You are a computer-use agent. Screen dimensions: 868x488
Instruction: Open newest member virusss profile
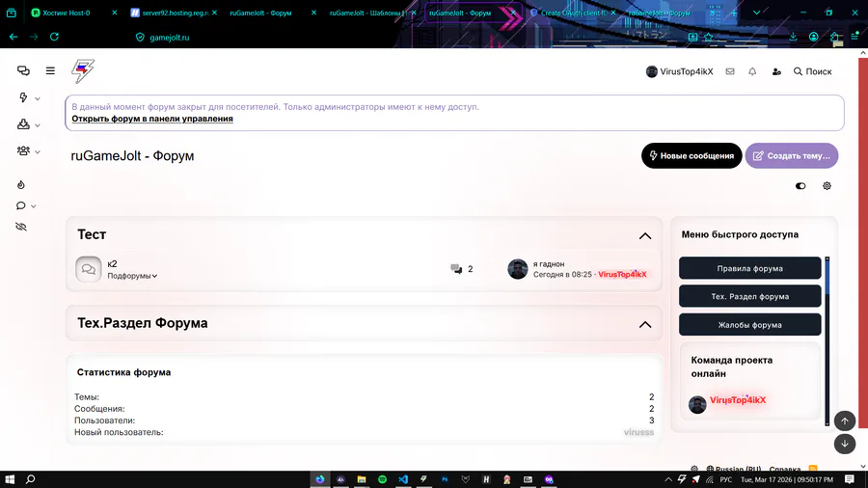pos(638,432)
